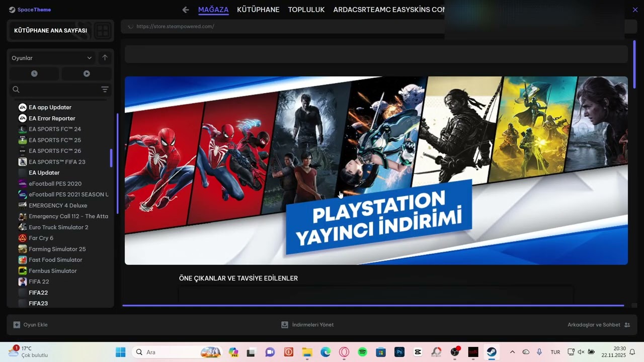Open the weather widget showing 17°C

(x=28, y=351)
